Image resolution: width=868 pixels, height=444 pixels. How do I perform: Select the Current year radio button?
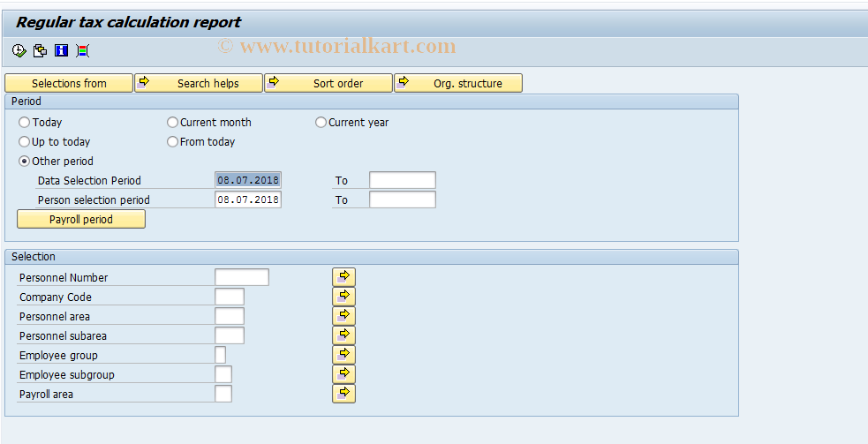[x=321, y=123]
